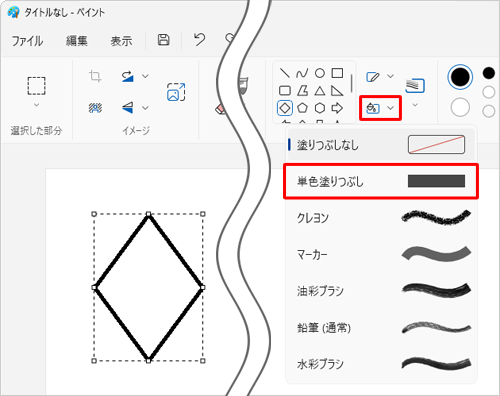Select the diamond shape
The image size is (500, 396).
click(285, 108)
